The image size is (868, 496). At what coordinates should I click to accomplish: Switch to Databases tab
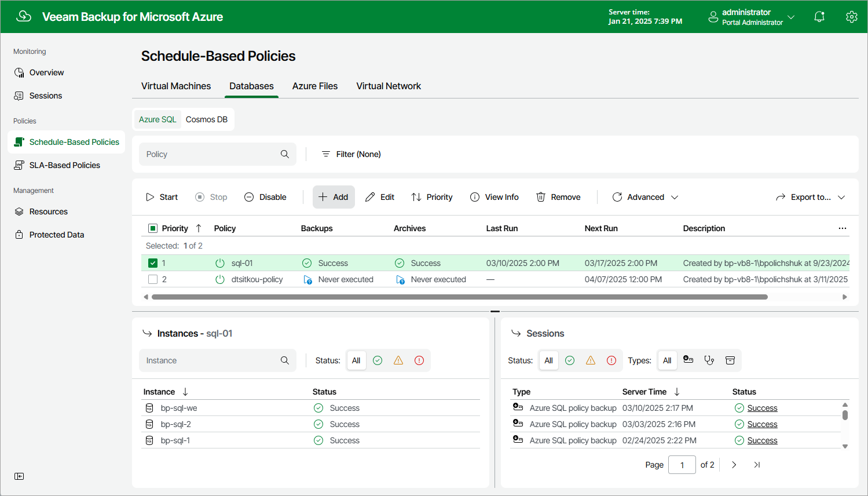(x=251, y=86)
